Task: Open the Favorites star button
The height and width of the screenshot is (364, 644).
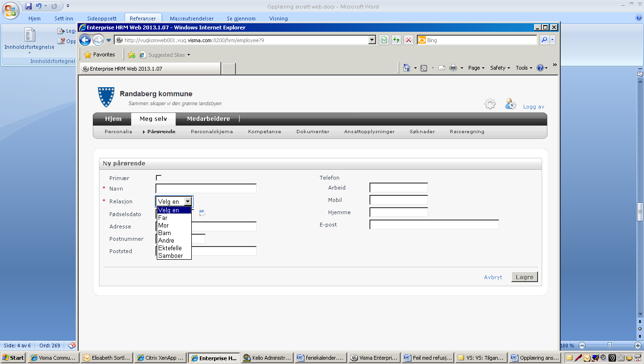Action: click(x=99, y=55)
